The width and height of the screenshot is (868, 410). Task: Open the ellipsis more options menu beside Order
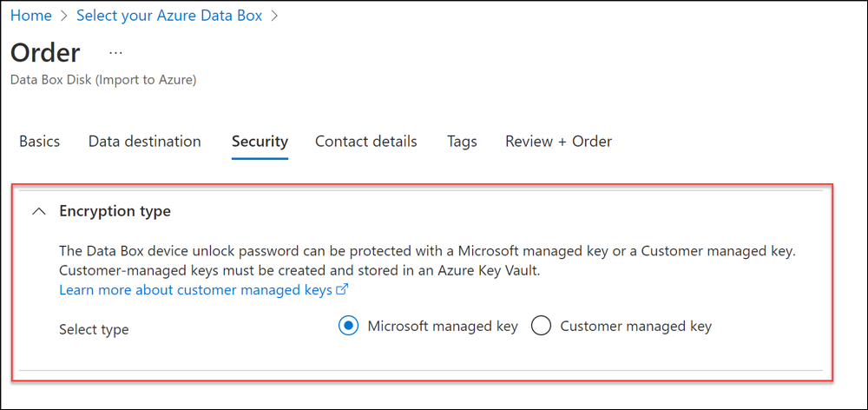(115, 53)
